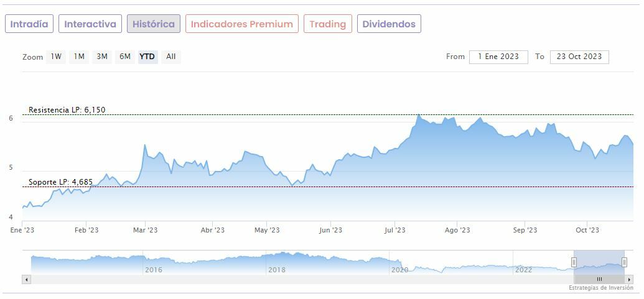Select the 3M zoom range

102,57
